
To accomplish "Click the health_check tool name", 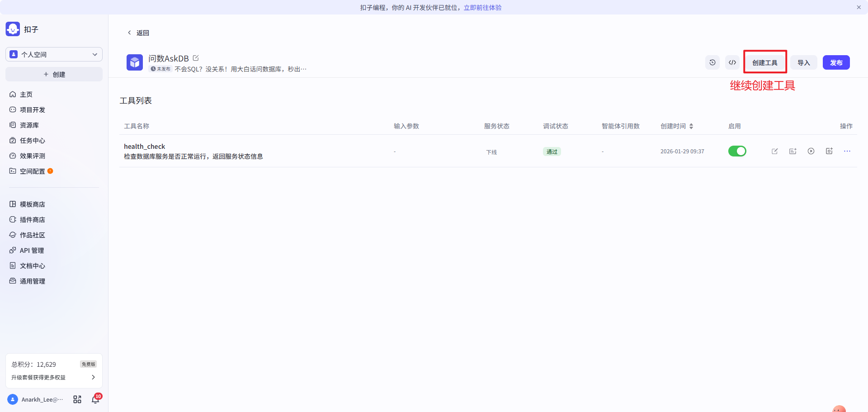I will point(145,146).
